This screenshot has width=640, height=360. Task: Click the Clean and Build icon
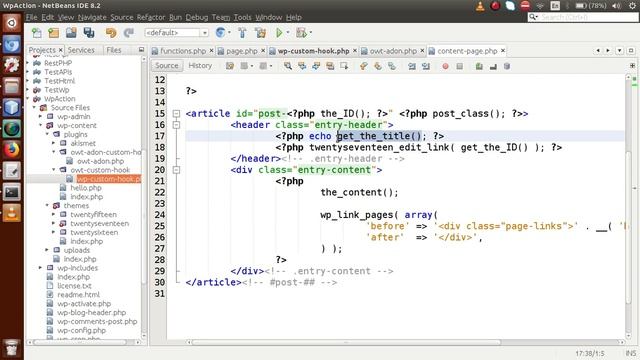260,33
